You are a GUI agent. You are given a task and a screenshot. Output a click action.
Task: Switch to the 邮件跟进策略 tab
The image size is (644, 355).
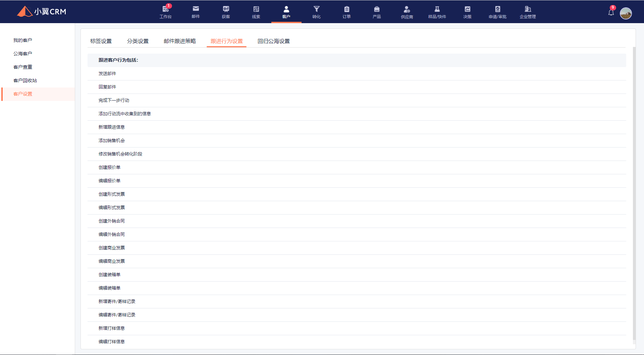tap(180, 41)
